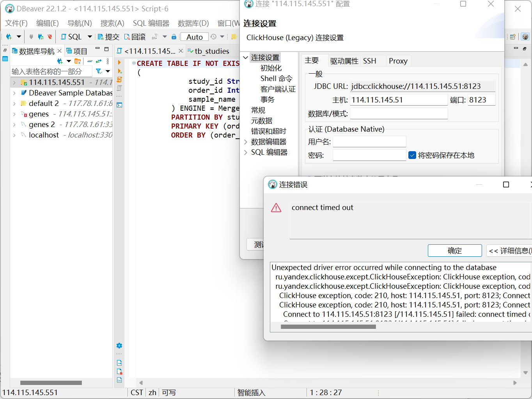This screenshot has height=399, width=532.
Task: Open navigator view menu three dots
Action: coord(108,61)
